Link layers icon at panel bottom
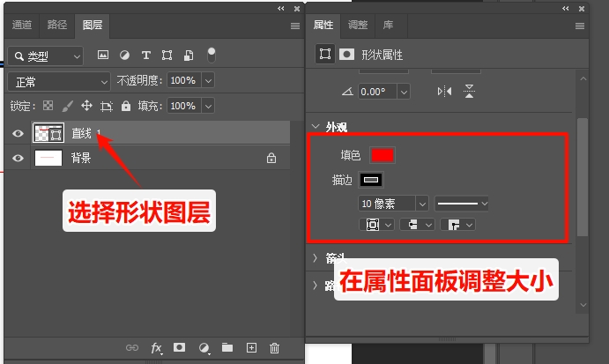The image size is (609, 364). pyautogui.click(x=132, y=347)
